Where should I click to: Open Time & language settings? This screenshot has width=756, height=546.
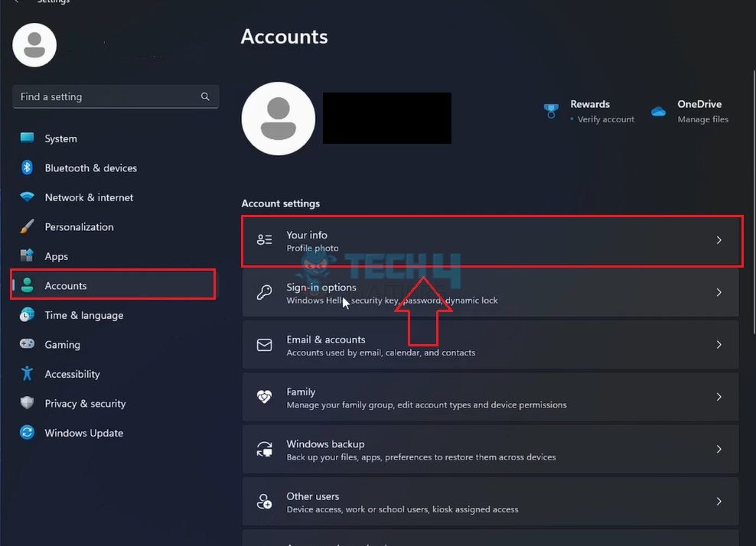pos(26,315)
